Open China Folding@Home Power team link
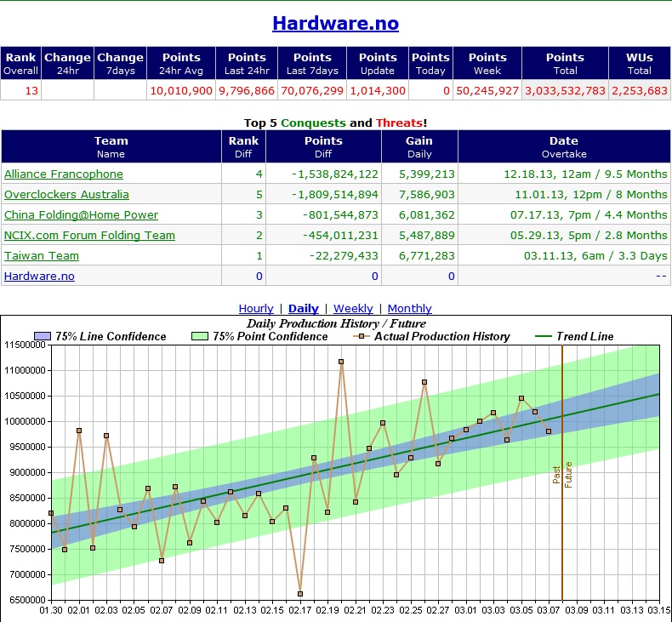This screenshot has width=672, height=622. [x=81, y=214]
